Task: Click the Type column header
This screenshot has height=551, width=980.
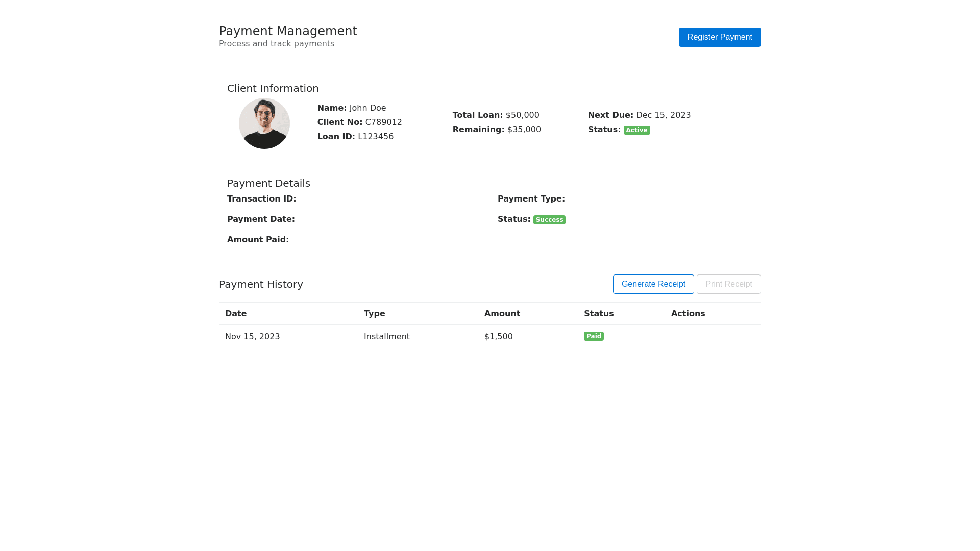Action: point(374,314)
